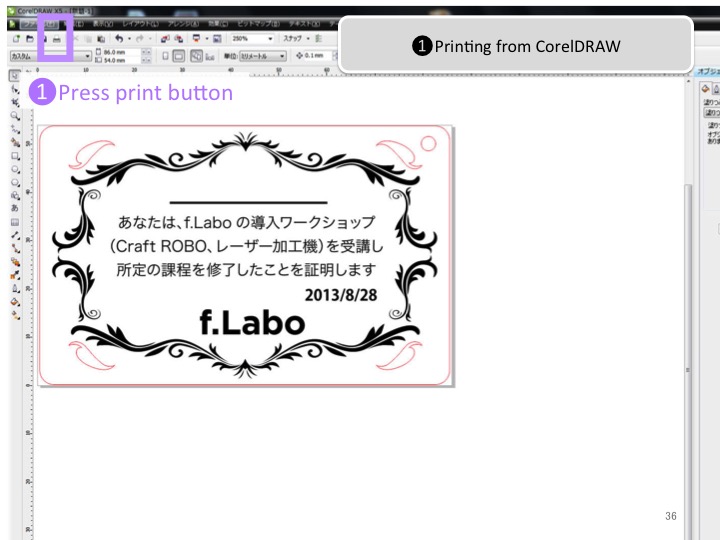Select the Shape tool in toolbox
Screen dimensions: 720x540
[15, 89]
